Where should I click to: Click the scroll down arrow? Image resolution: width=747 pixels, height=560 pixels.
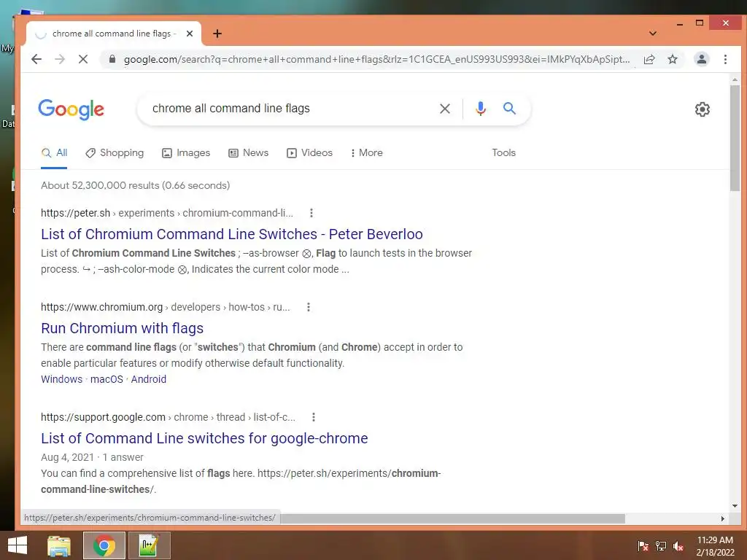[x=735, y=506]
